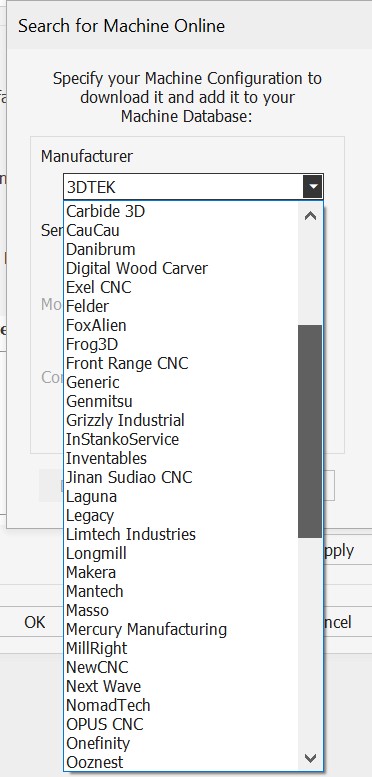Select Legacy in the dropdown list

182,515
